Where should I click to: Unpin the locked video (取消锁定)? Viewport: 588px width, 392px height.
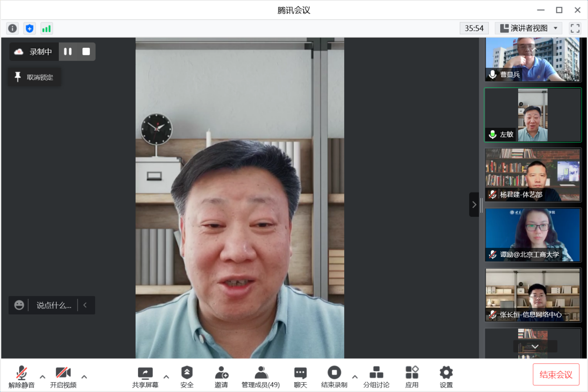(34, 77)
